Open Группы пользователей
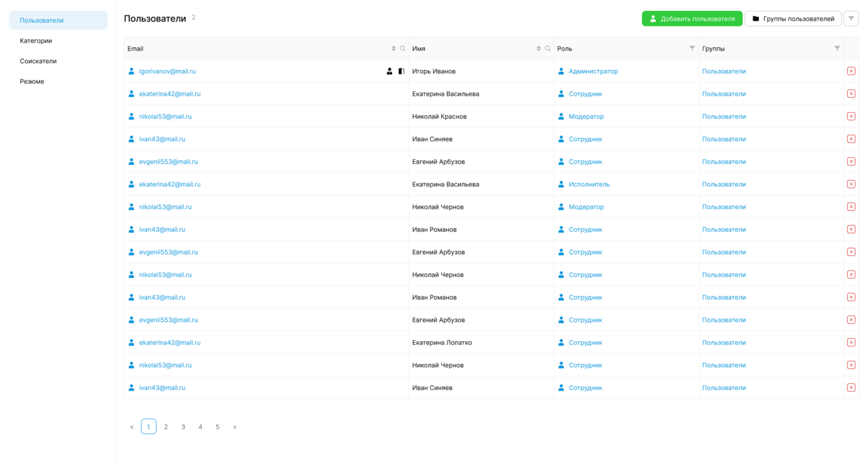The image size is (868, 463). [793, 19]
